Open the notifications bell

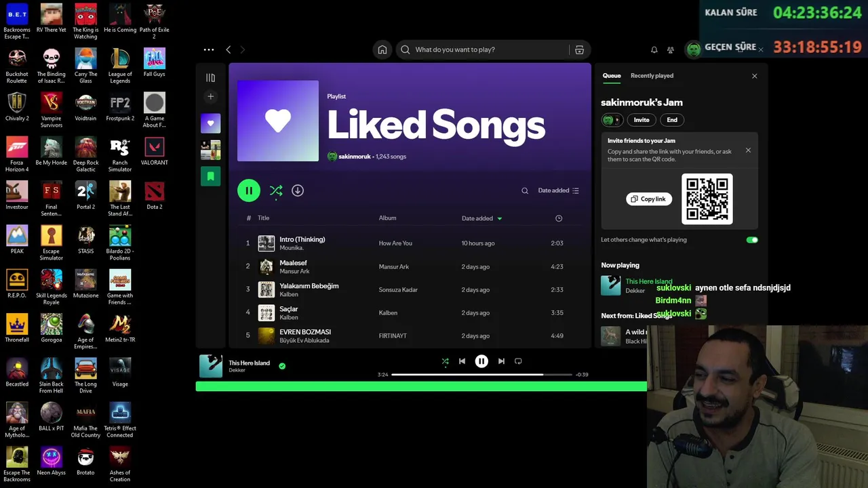654,49
